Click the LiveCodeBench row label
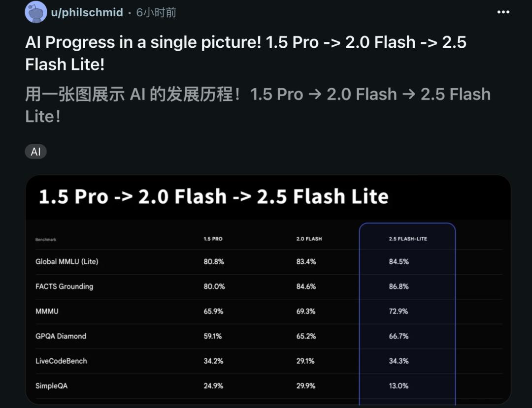 coord(61,361)
